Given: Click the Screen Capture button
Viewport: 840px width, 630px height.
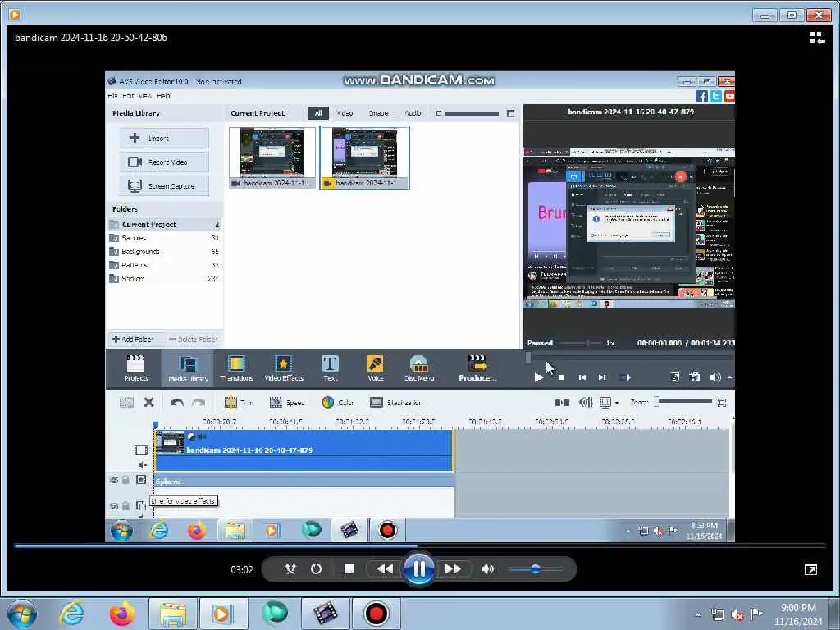Looking at the screenshot, I should point(164,186).
